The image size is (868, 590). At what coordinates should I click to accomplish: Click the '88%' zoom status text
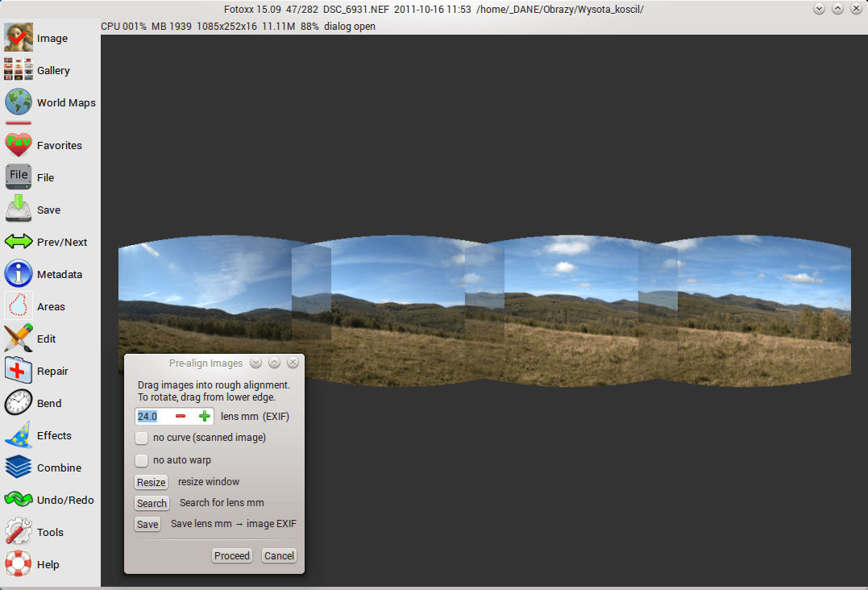[310, 27]
